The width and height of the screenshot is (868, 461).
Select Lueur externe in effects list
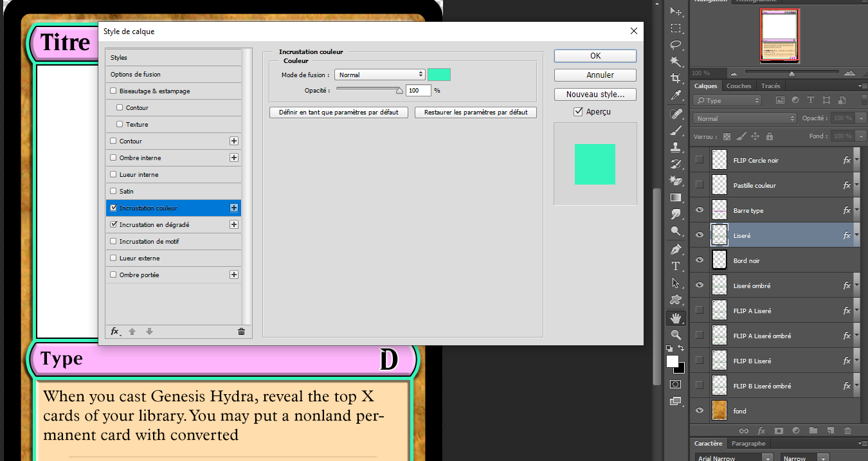174,258
